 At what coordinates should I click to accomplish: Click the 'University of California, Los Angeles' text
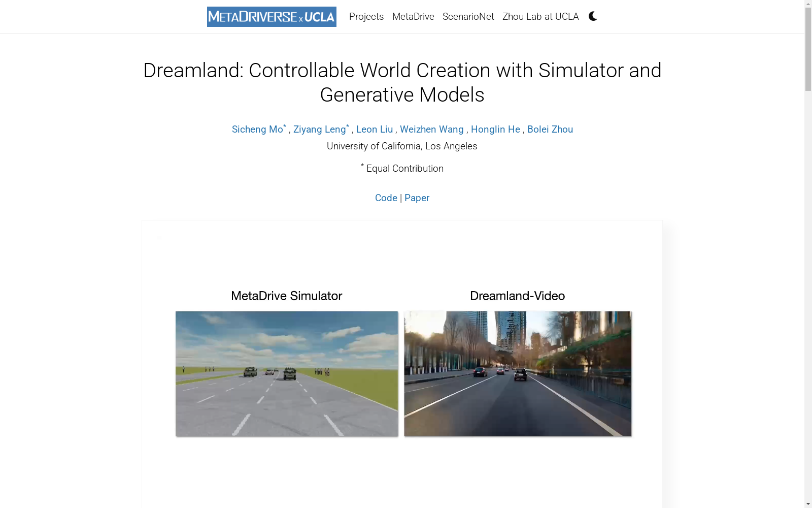(x=402, y=146)
